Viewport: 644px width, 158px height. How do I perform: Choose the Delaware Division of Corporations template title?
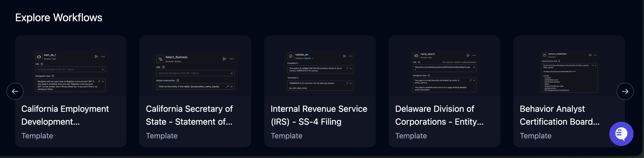pos(439,115)
